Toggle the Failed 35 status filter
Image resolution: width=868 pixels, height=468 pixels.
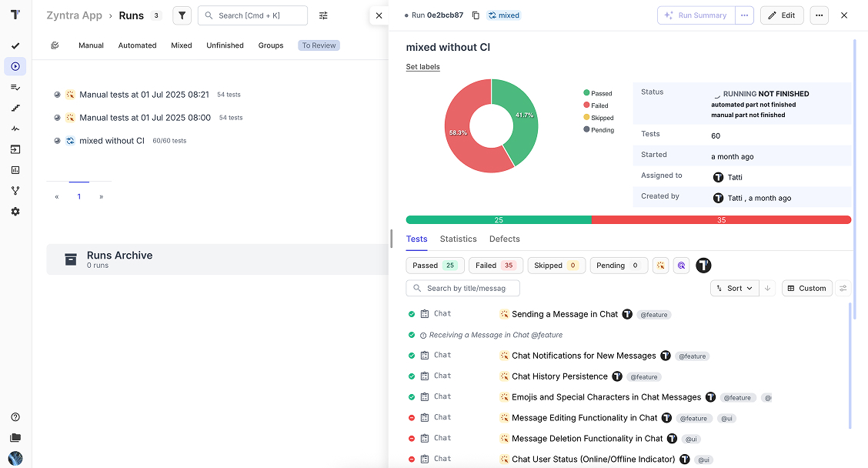point(496,266)
